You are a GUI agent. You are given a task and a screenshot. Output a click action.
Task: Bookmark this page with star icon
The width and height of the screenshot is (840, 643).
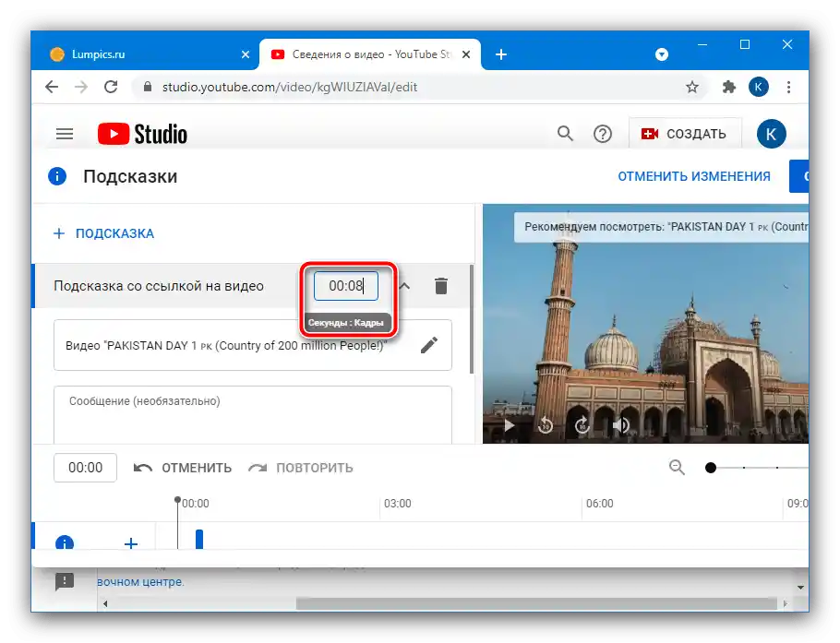(x=692, y=87)
